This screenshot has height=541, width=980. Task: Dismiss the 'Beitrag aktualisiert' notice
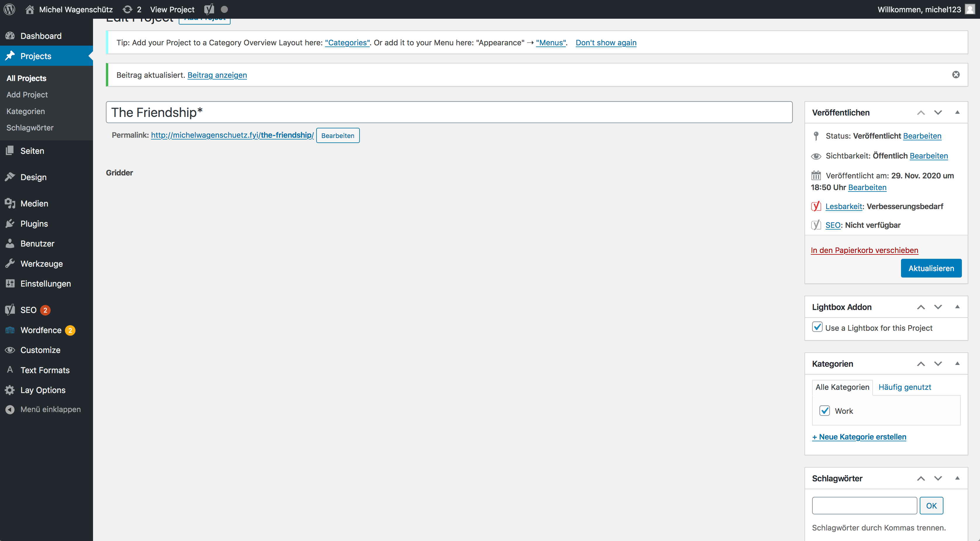956,75
